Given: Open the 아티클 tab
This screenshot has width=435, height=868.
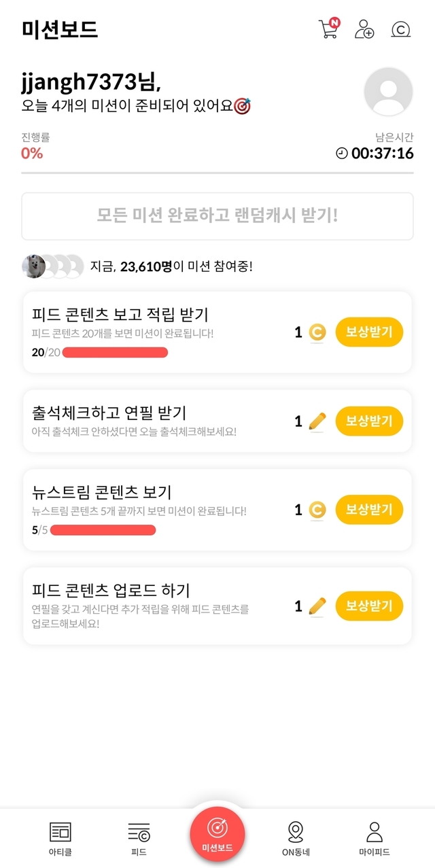Looking at the screenshot, I should click(60, 837).
